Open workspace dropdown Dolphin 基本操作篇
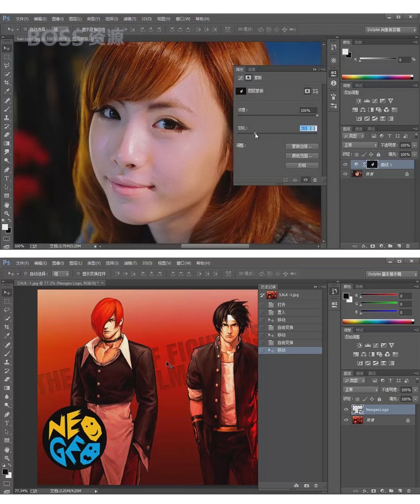The image size is (420, 504). point(391,274)
